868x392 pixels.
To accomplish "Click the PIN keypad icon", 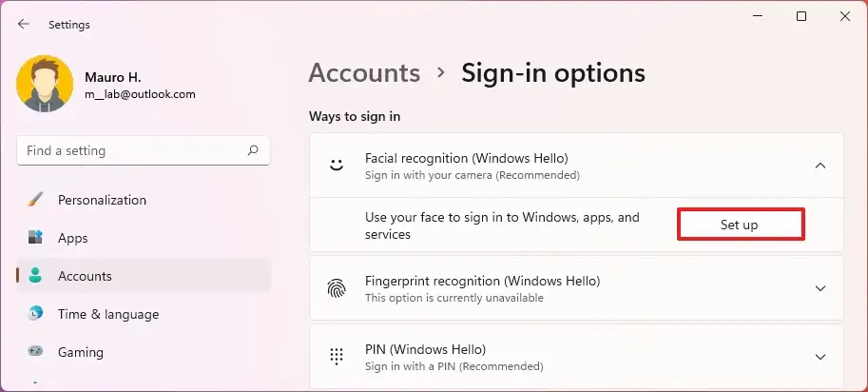I will pyautogui.click(x=337, y=357).
